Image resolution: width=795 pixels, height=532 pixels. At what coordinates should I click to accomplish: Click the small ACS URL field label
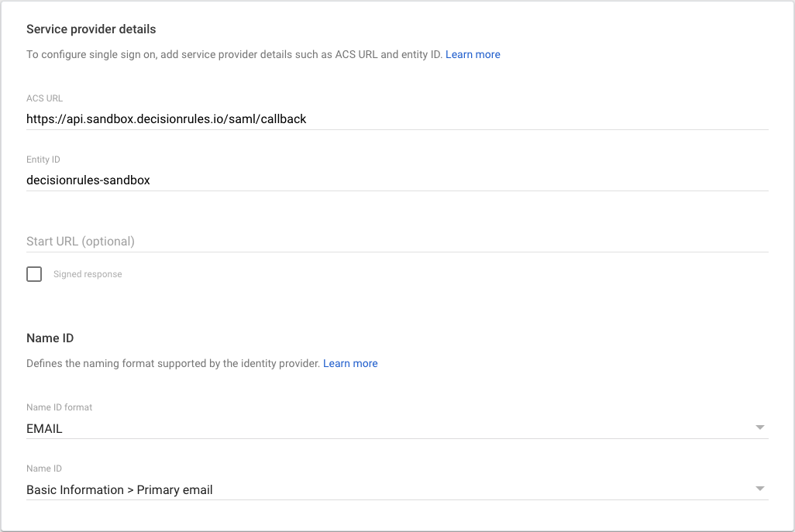coord(45,98)
